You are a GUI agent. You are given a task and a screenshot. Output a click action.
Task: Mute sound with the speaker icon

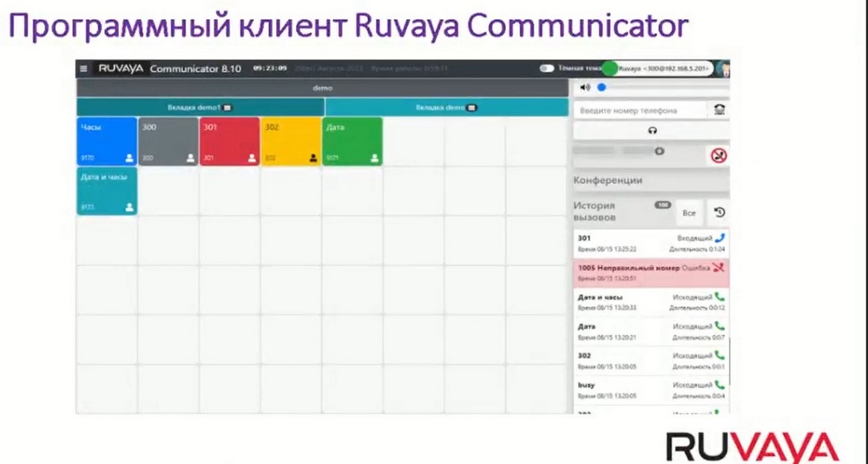585,88
